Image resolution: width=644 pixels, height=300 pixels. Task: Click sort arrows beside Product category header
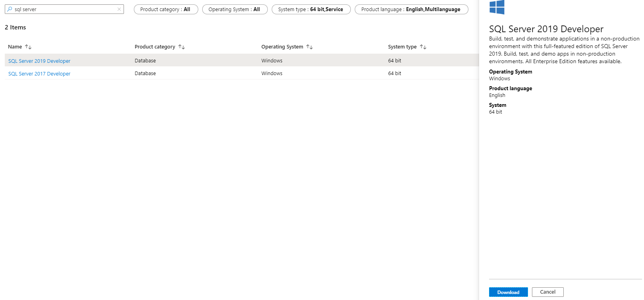pos(182,47)
